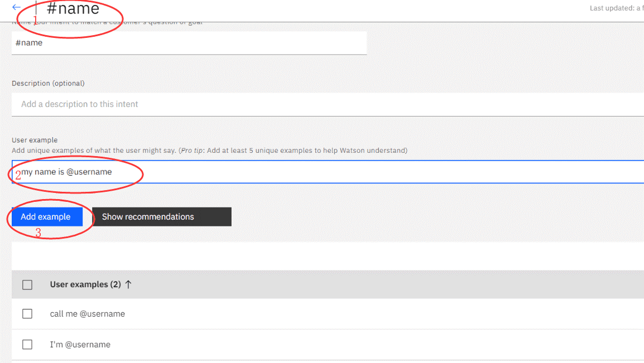Toggle the select-all user examples checkbox
Screen dimensions: 644x363
27,285
